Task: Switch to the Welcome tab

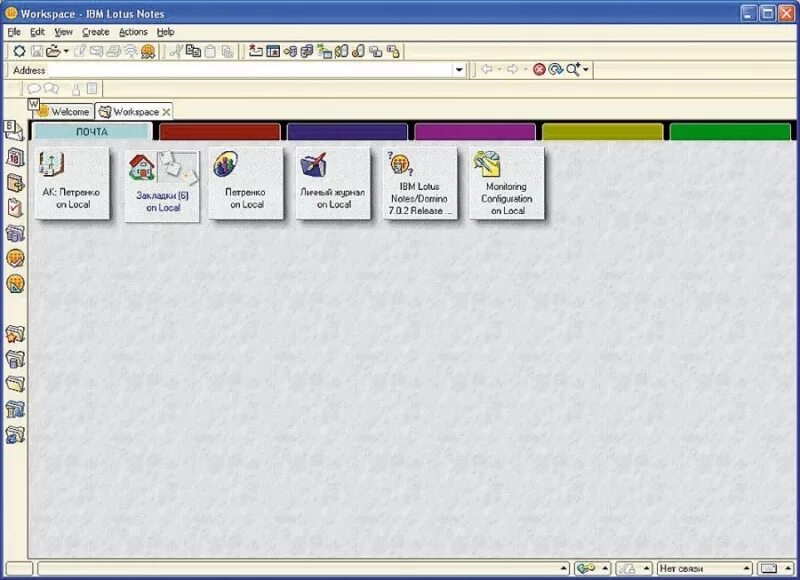Action: 65,111
